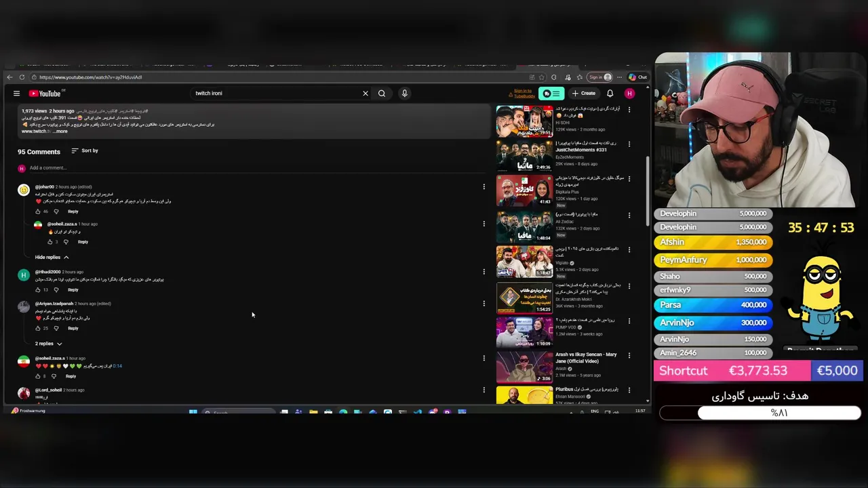Collapse the Hide replies expander

tap(52, 258)
